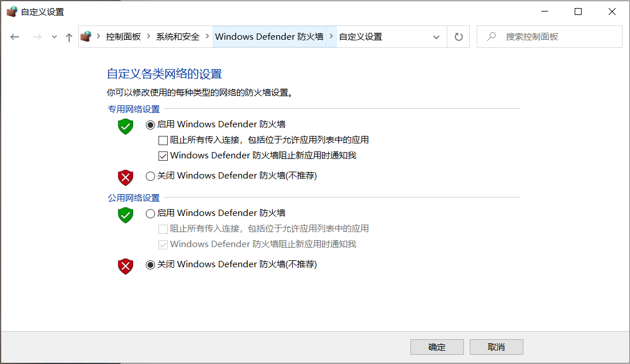This screenshot has height=364, width=630.
Task: Select 关闭 firewall for private network
Action: point(150,176)
